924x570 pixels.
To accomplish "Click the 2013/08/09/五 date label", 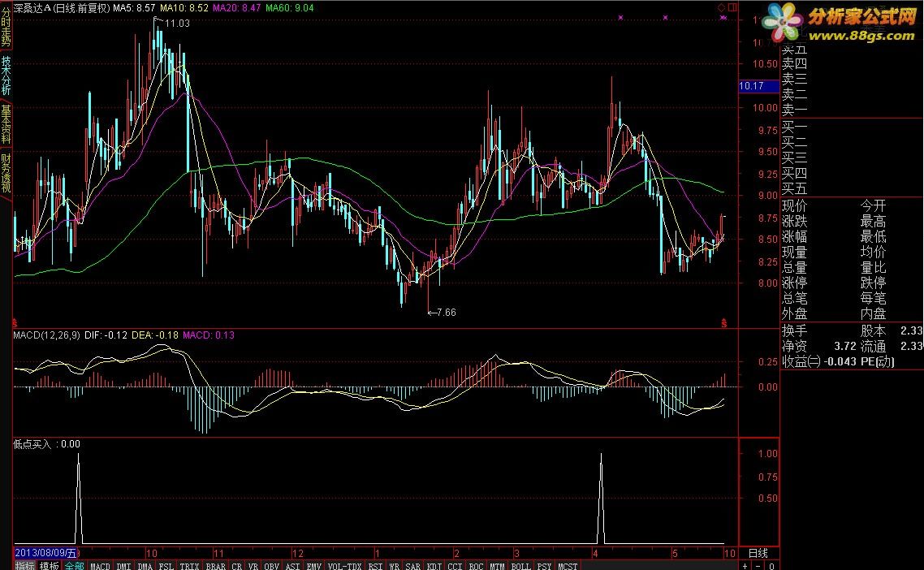I will coord(46,553).
